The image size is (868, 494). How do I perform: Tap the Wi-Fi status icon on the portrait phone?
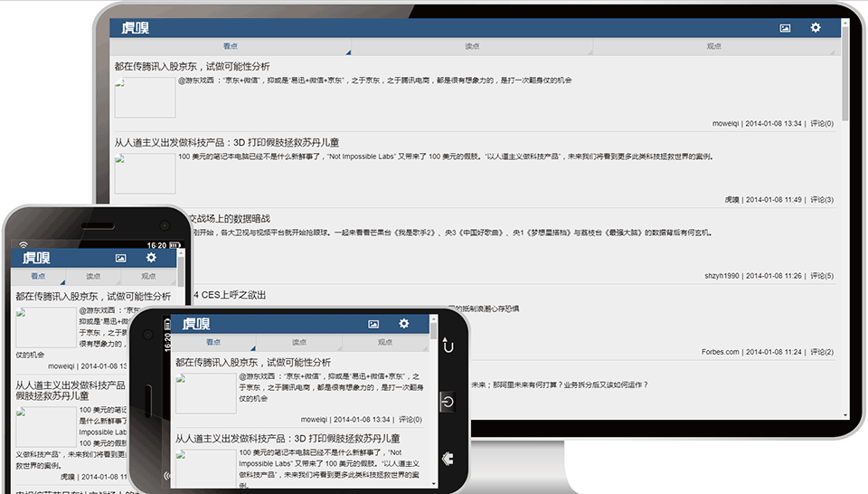tap(24, 245)
